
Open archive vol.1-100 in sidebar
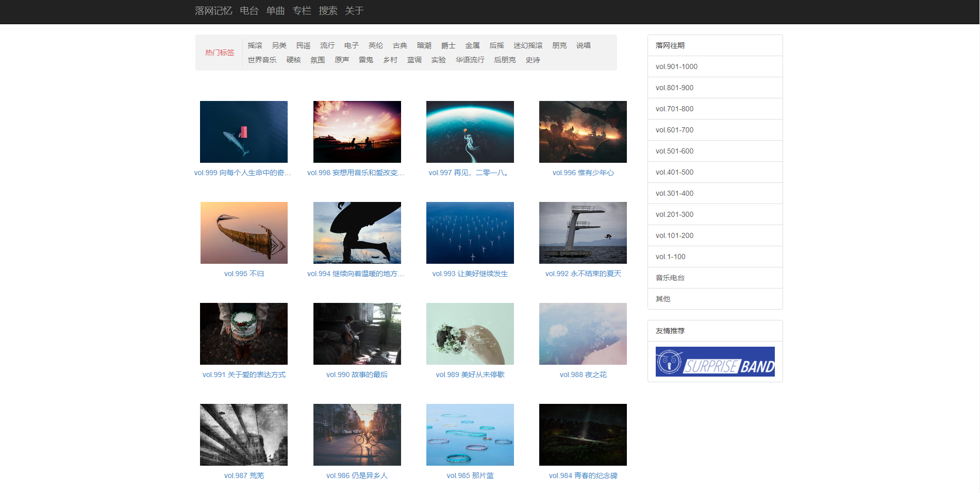pyautogui.click(x=715, y=257)
